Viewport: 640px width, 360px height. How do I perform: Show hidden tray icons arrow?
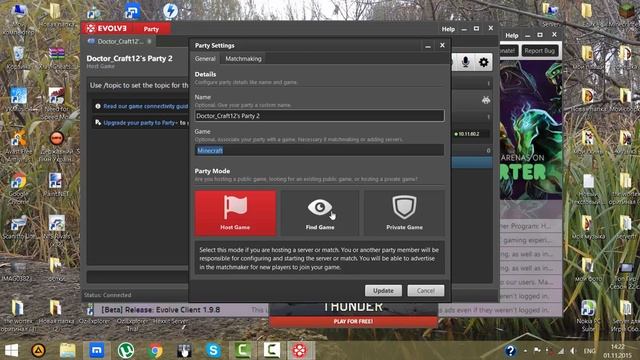click(x=525, y=351)
